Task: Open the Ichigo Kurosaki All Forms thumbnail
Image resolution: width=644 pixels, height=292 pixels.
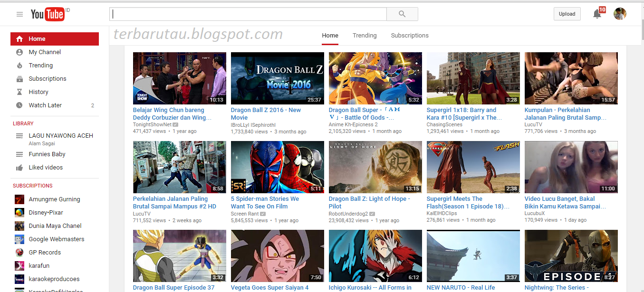Action: click(x=375, y=256)
